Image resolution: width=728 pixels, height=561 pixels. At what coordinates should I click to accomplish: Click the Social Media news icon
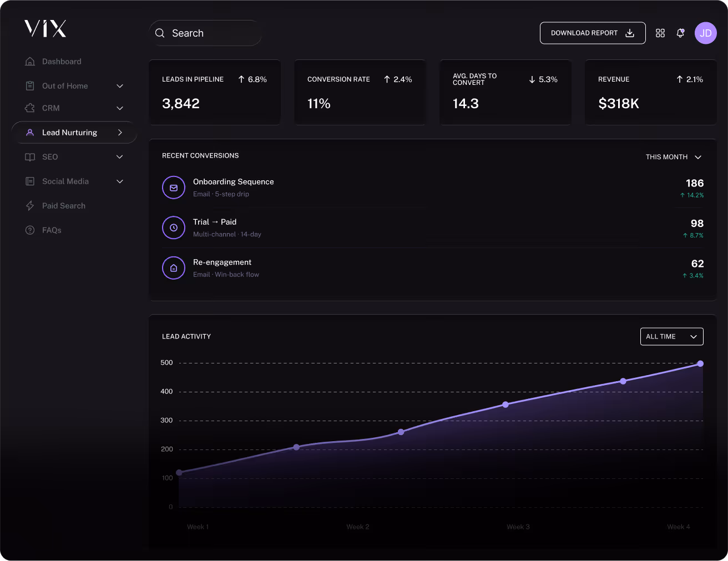pos(30,181)
